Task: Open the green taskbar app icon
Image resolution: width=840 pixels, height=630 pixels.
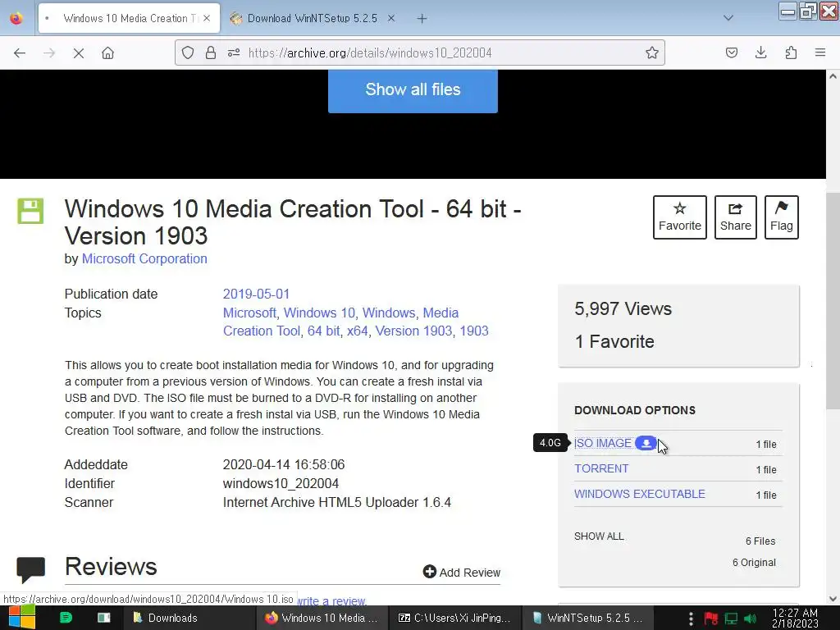Action: (x=66, y=618)
